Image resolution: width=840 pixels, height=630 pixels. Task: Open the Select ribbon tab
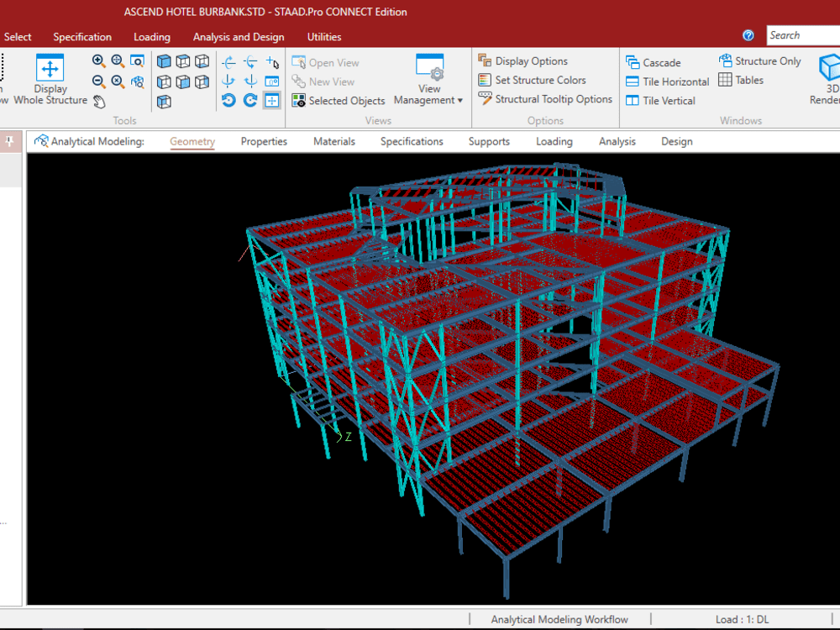pyautogui.click(x=18, y=37)
